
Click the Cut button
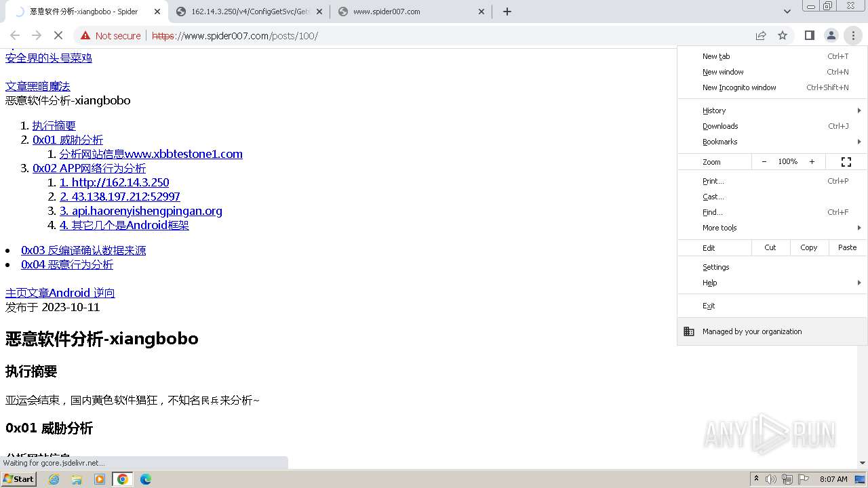tap(770, 247)
